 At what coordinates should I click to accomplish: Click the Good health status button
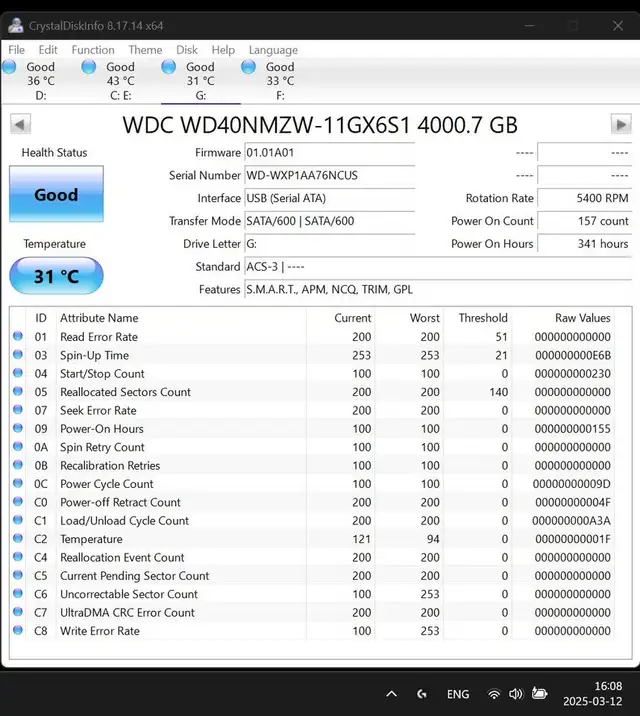pyautogui.click(x=56, y=195)
